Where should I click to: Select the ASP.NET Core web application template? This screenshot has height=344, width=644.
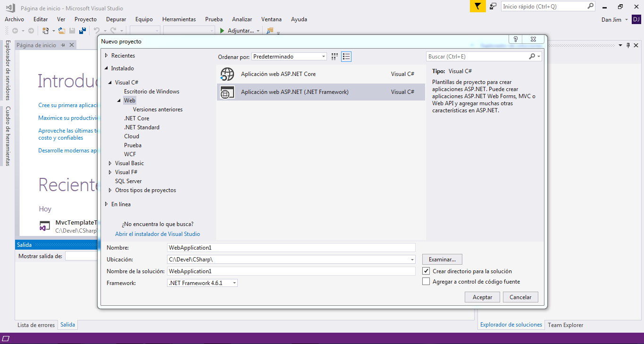pyautogui.click(x=278, y=74)
